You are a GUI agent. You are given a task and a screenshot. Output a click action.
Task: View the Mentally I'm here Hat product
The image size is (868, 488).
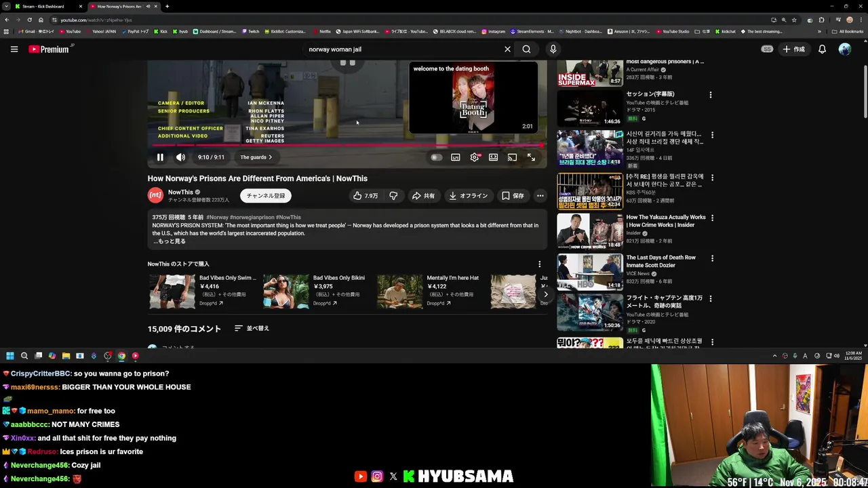pos(430,291)
